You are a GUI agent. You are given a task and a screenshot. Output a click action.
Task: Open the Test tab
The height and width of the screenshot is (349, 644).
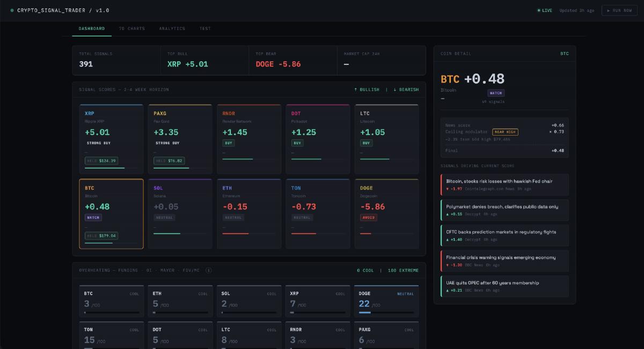tap(205, 28)
